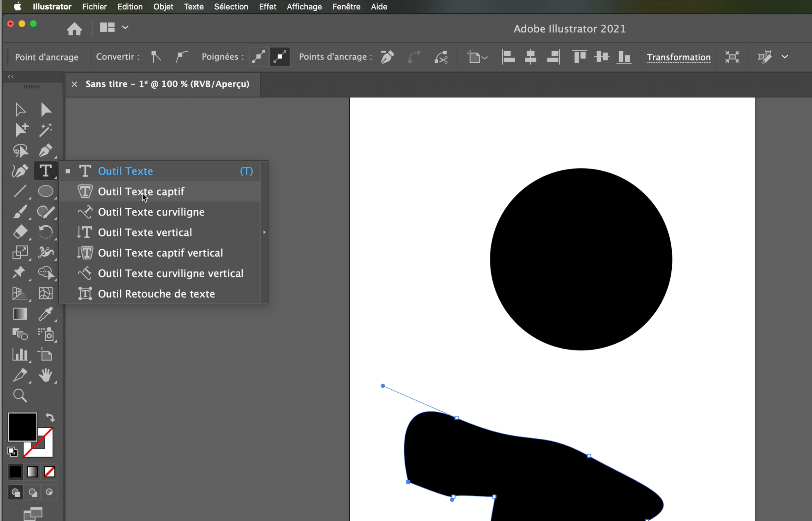Select the Symbol Sprayer tool
This screenshot has width=812, height=521.
[46, 334]
